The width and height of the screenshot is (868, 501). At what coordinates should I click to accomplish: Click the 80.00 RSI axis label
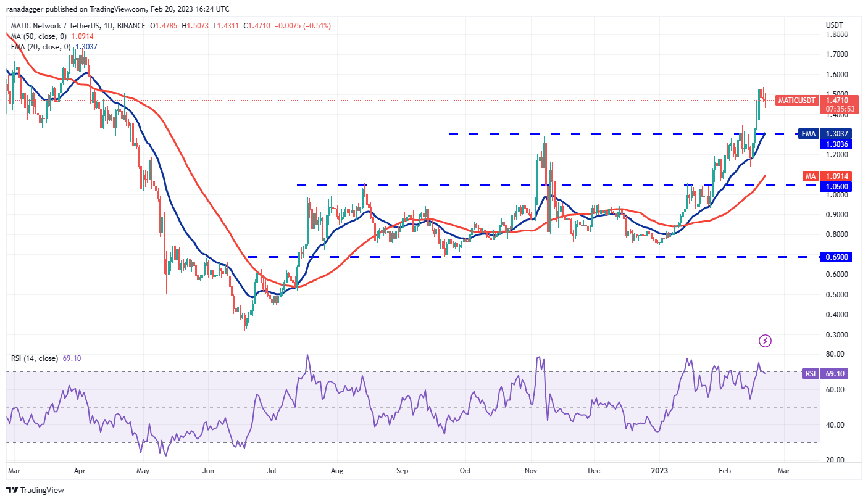point(834,354)
